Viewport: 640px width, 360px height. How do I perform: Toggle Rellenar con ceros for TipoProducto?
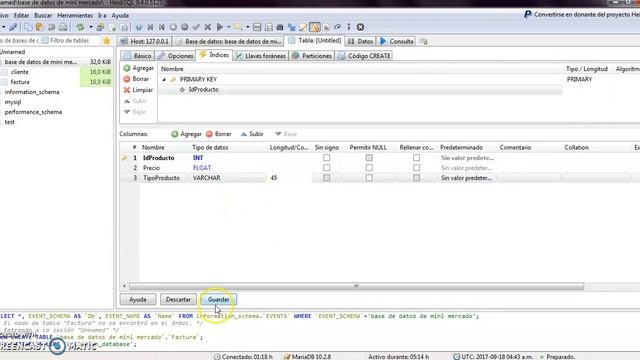tap(416, 178)
